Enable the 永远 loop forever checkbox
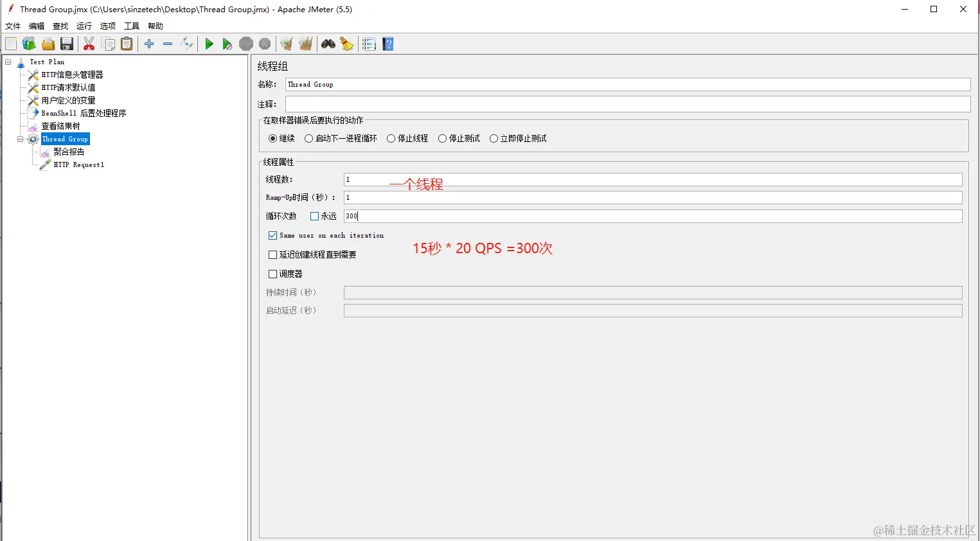The image size is (980, 541). tap(314, 217)
